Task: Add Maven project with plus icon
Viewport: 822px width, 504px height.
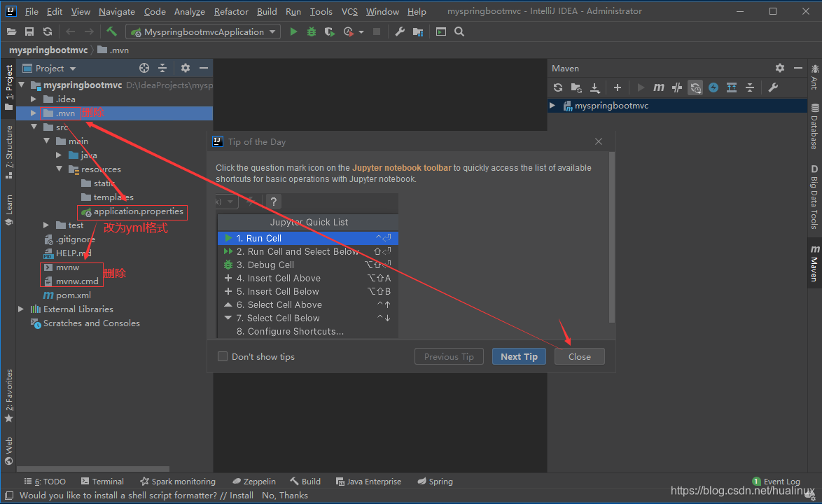Action: 618,87
